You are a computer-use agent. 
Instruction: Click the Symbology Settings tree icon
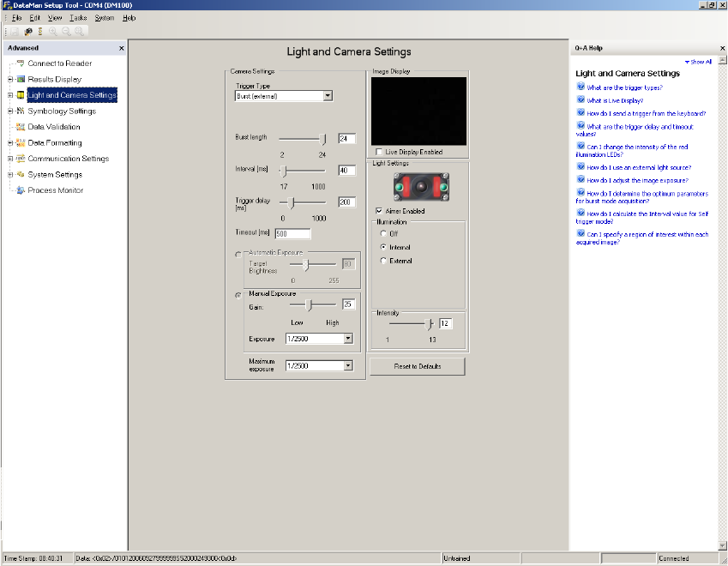[x=20, y=111]
